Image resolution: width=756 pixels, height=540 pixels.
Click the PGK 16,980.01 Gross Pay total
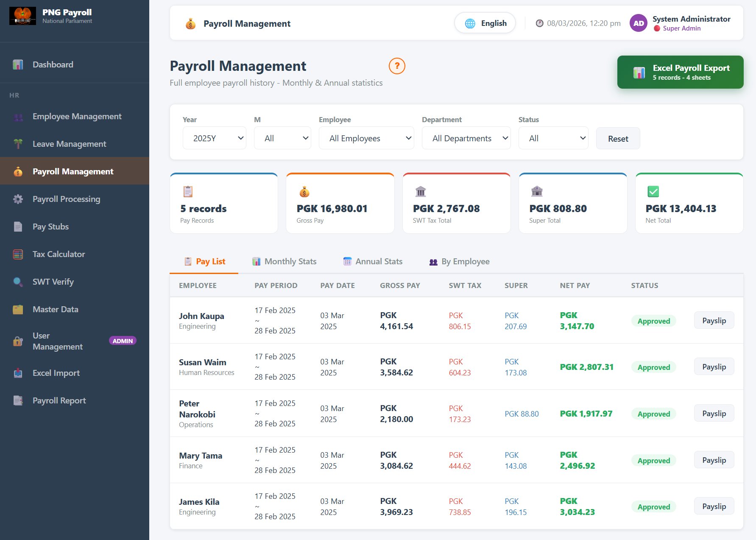332,209
